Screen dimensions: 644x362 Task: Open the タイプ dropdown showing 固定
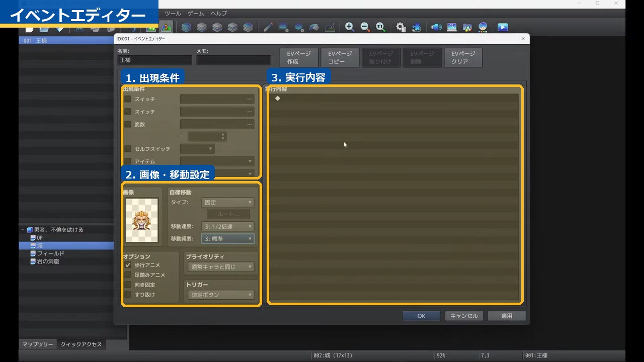tap(227, 203)
